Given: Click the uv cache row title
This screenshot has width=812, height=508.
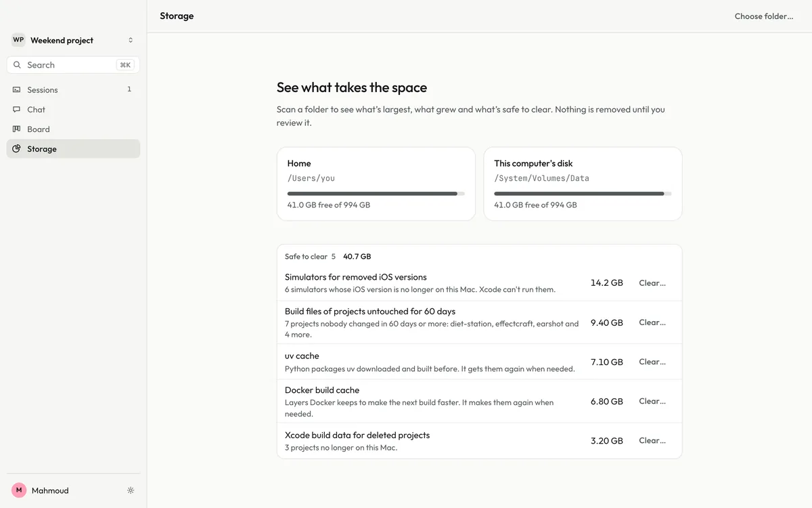Looking at the screenshot, I should 302,356.
